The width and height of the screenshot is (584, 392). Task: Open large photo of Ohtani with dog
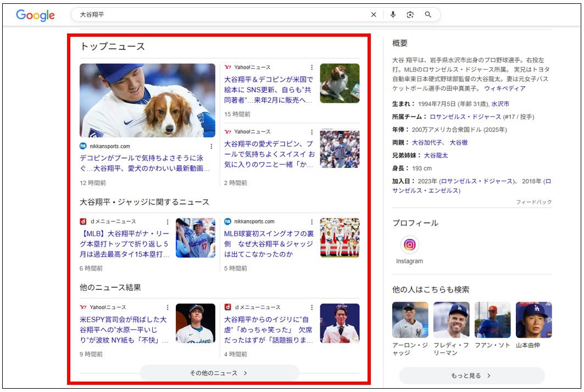pos(147,100)
